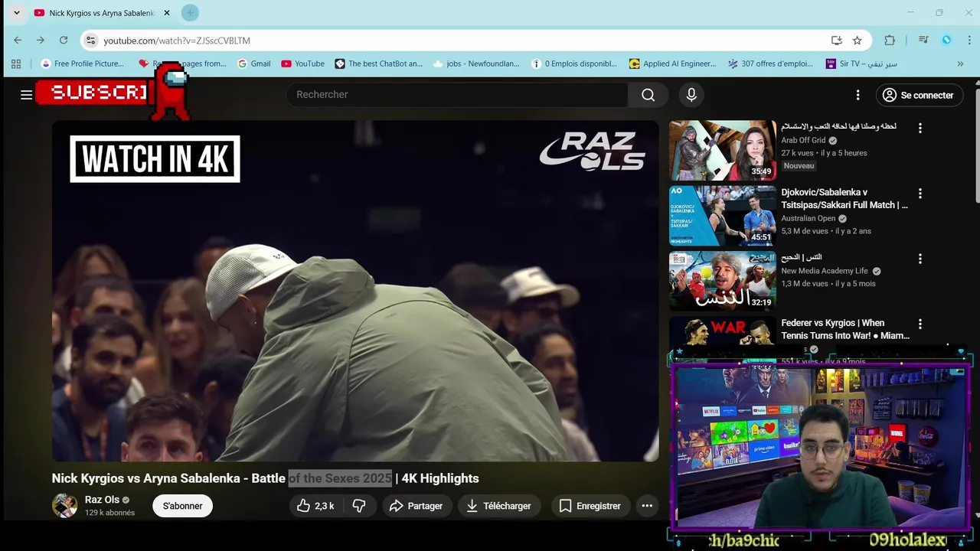The image size is (980, 551).
Task: Open YouTube settings three-dot menu near Se connecter
Action: pyautogui.click(x=857, y=95)
